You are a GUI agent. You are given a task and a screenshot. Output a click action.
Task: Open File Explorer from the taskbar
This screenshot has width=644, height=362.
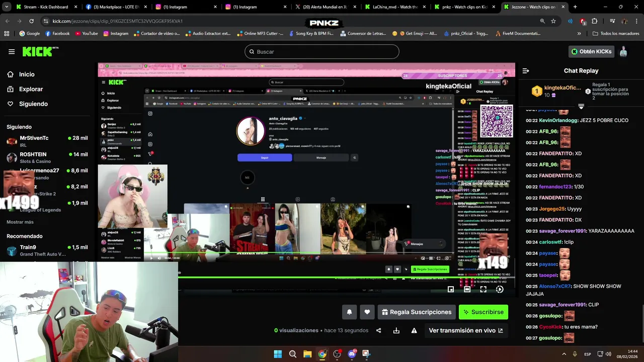click(x=307, y=354)
